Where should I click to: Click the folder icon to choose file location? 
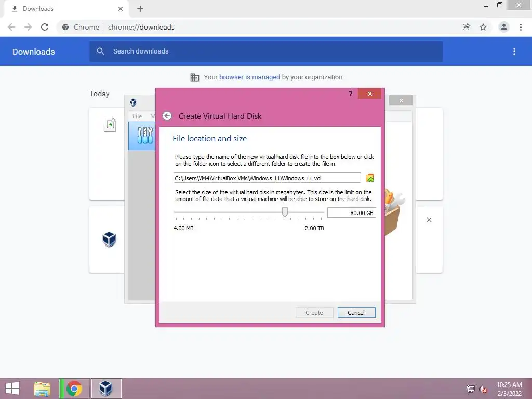click(370, 178)
